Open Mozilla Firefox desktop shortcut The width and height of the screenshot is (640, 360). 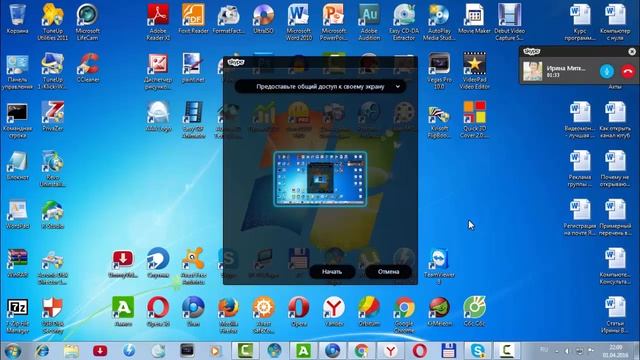point(228,315)
